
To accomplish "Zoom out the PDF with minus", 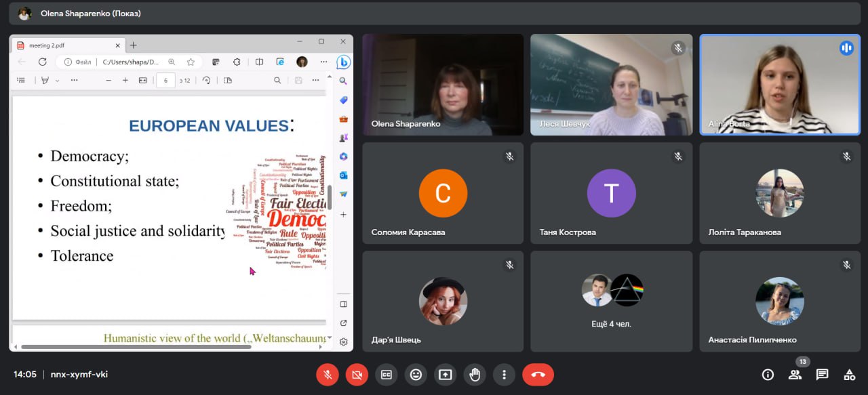I will (108, 80).
